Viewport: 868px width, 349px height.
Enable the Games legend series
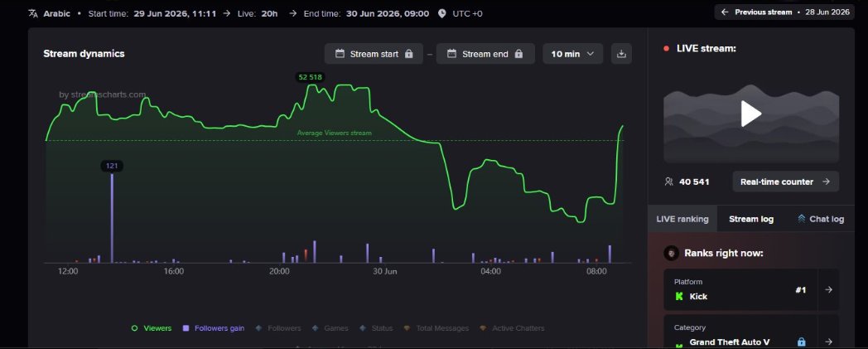pyautogui.click(x=330, y=328)
